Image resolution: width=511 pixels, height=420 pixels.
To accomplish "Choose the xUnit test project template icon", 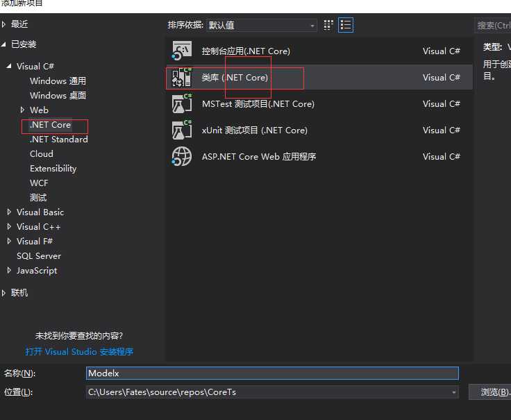I will (181, 130).
